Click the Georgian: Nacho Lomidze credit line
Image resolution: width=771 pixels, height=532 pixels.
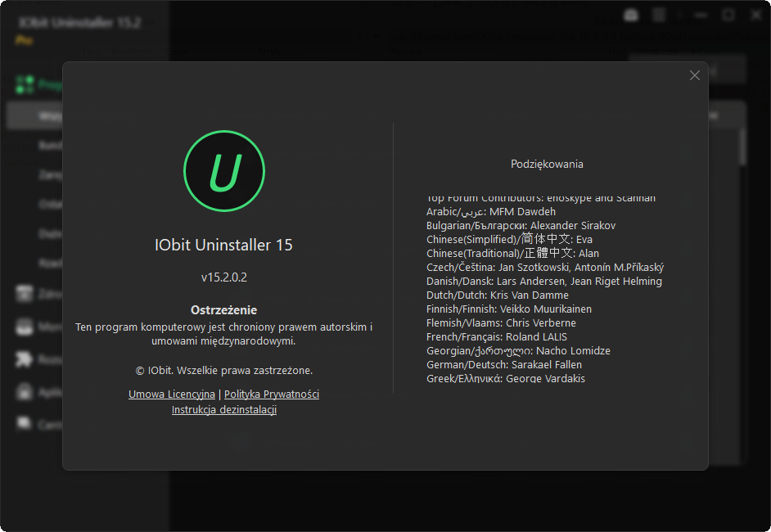[518, 350]
